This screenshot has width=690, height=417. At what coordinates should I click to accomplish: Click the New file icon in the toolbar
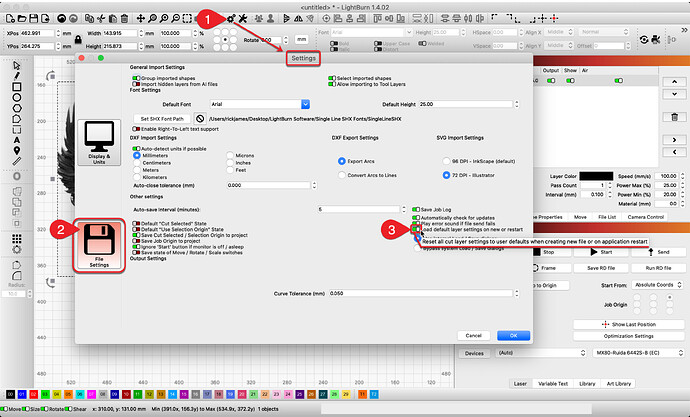[10, 18]
